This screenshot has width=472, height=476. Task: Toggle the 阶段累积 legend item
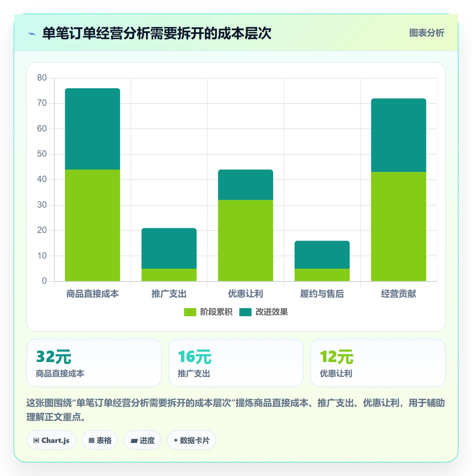[208, 312]
